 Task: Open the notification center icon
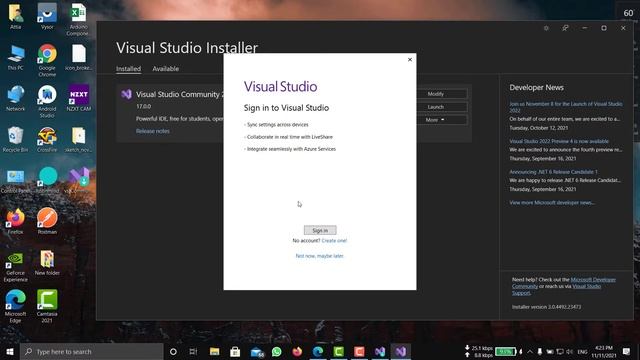[x=627, y=351]
